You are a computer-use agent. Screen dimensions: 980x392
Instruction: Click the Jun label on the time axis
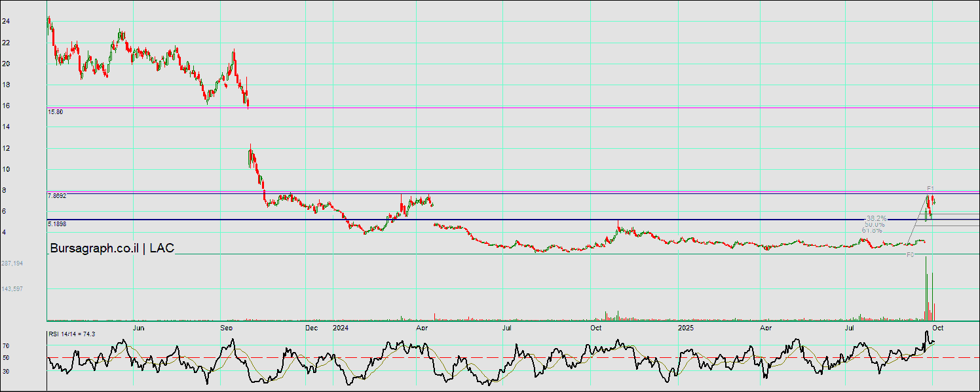coord(138,327)
